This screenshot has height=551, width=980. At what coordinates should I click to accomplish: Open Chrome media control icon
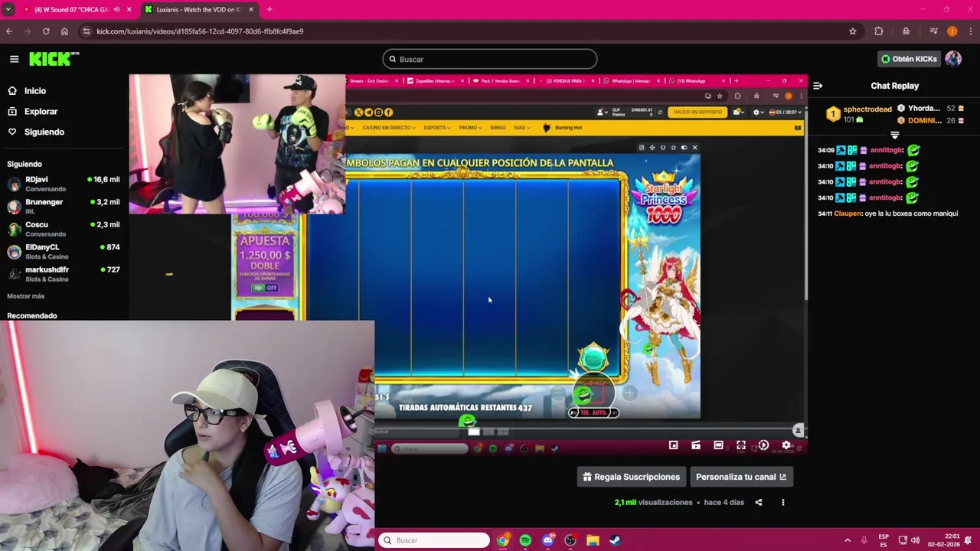coord(933,31)
